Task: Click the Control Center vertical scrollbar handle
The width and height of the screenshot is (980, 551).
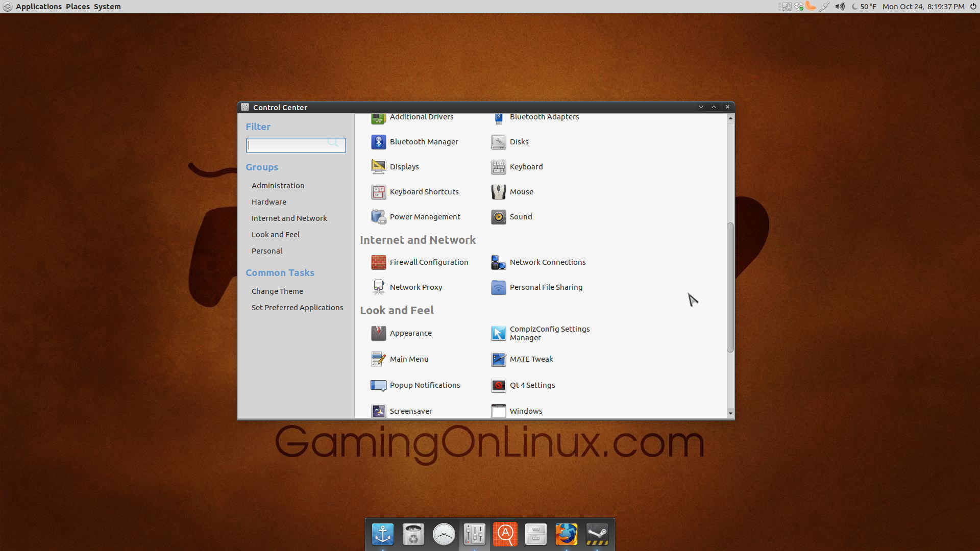Action: (x=730, y=287)
